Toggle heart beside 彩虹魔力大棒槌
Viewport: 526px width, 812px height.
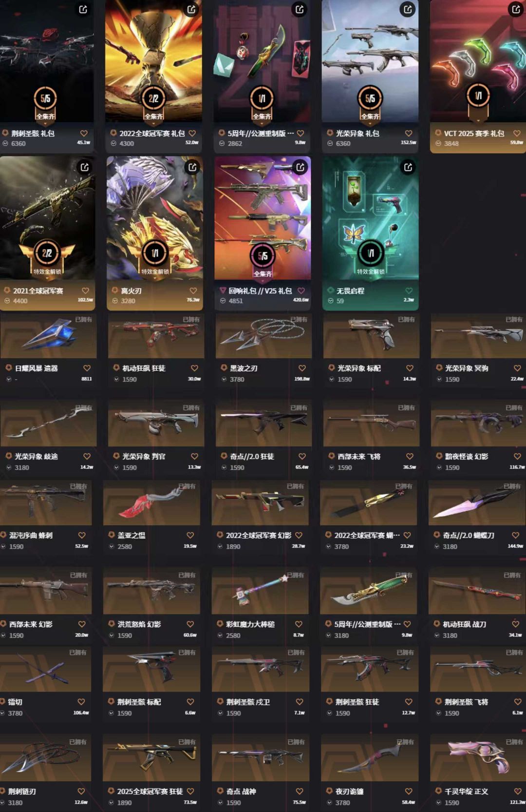[x=299, y=624]
